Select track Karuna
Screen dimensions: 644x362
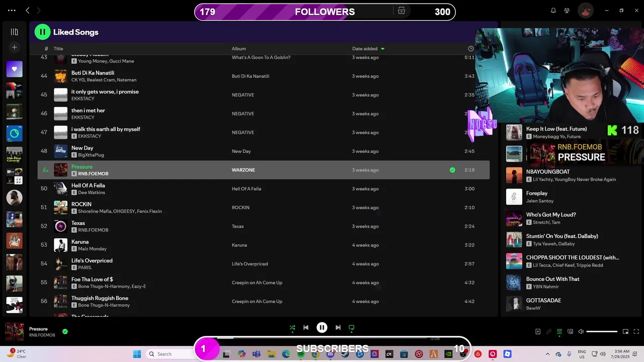tap(264, 245)
